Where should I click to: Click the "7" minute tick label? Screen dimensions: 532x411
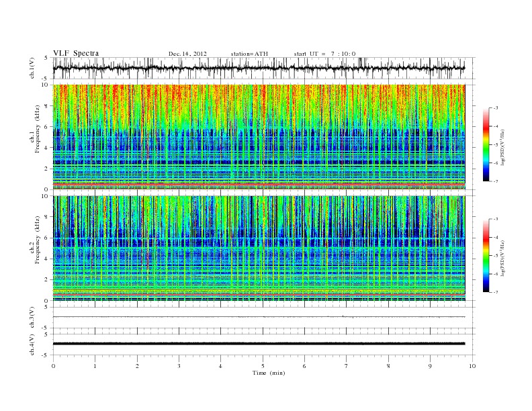347,366
